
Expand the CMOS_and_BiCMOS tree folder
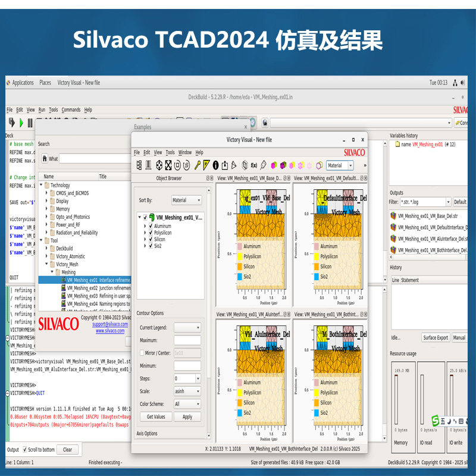pyautogui.click(x=46, y=193)
